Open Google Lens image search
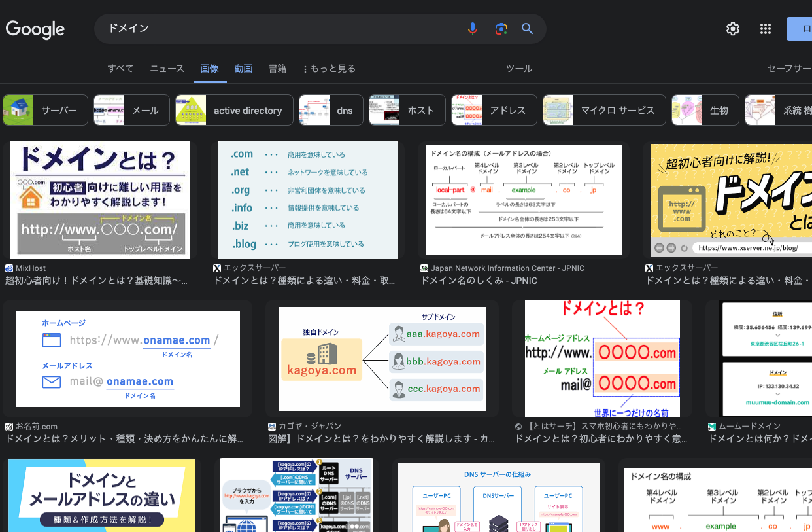Screen dimensions: 812x532 [x=501, y=29]
